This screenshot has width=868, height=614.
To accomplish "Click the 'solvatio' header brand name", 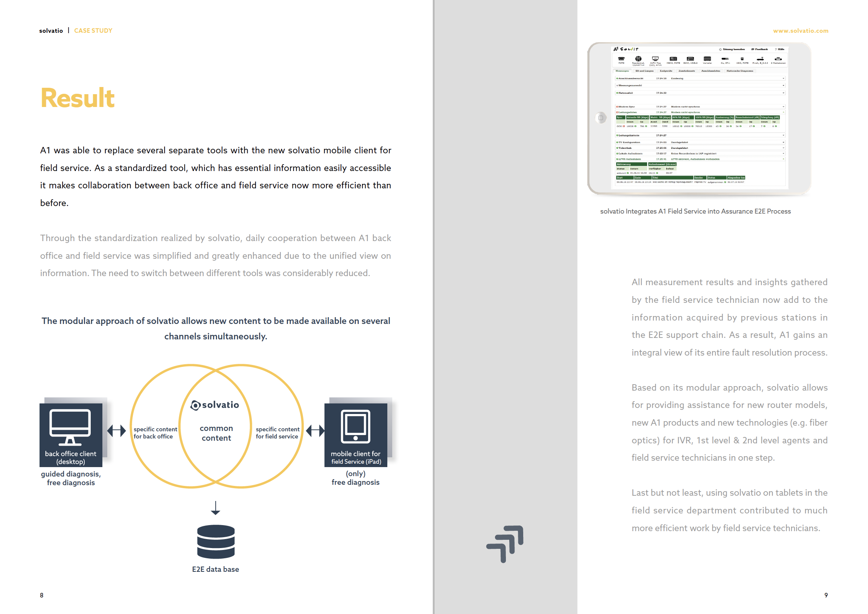I will [51, 31].
